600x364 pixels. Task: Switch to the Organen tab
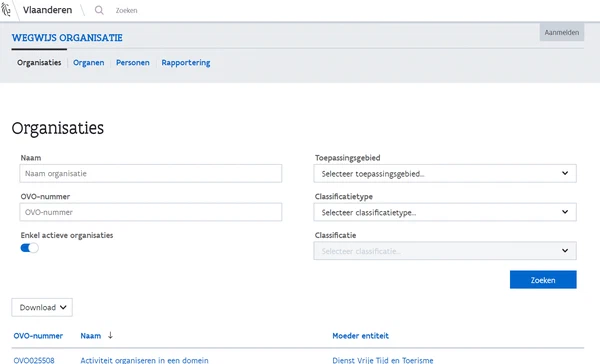click(x=88, y=62)
